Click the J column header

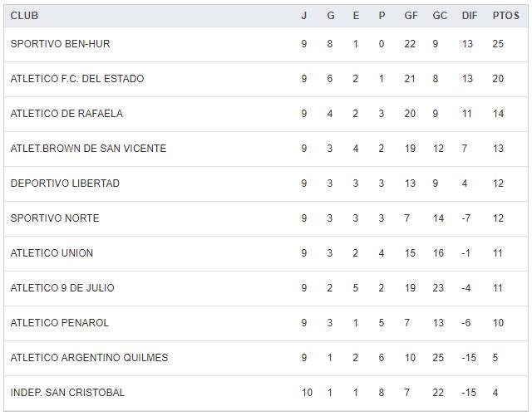[304, 16]
